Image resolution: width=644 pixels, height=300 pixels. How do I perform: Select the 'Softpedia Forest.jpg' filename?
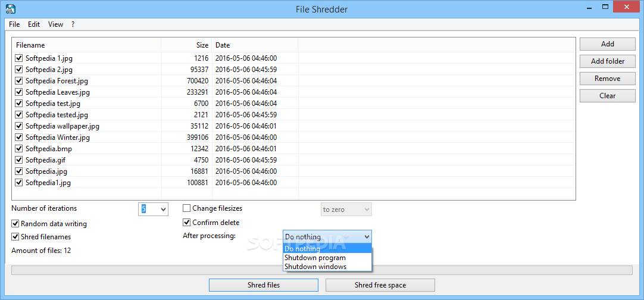point(57,80)
